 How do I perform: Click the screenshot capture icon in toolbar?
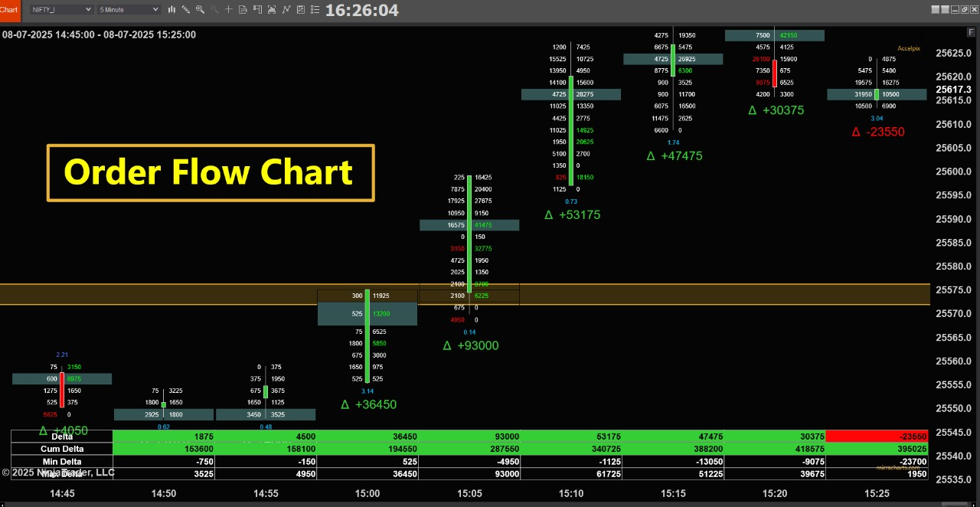(272, 9)
